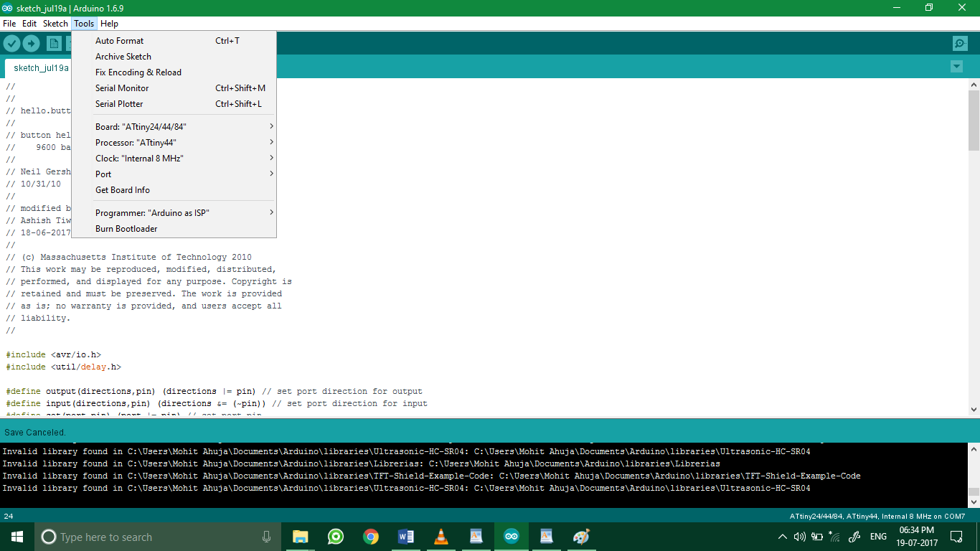Image resolution: width=980 pixels, height=551 pixels.
Task: Click the board info status bar text
Action: pos(877,516)
